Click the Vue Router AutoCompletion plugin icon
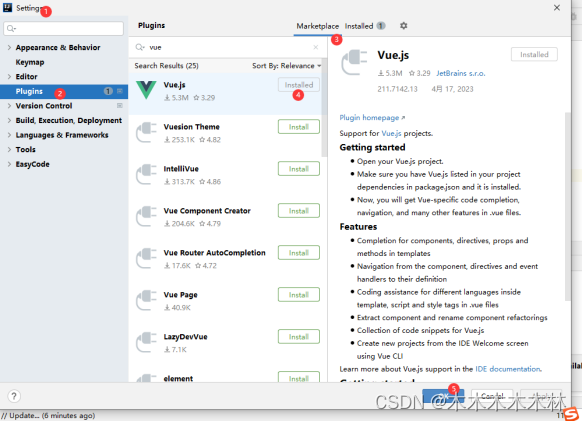 click(146, 258)
